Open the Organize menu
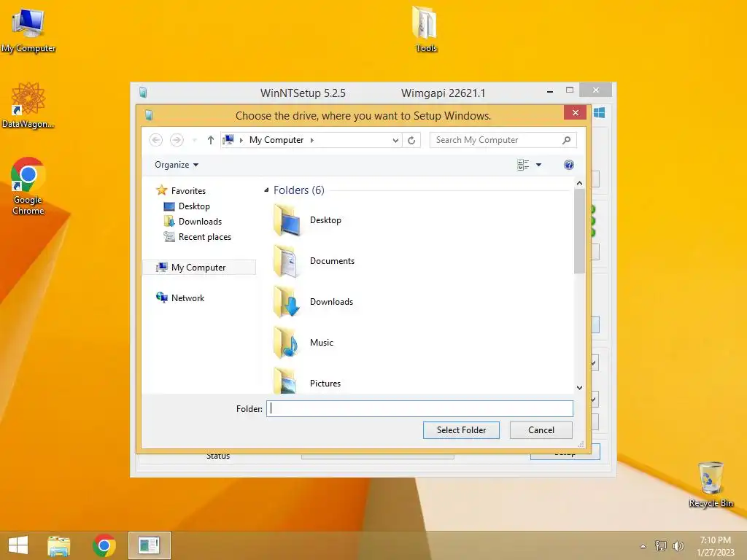This screenshot has height=560, width=747. 177,165
